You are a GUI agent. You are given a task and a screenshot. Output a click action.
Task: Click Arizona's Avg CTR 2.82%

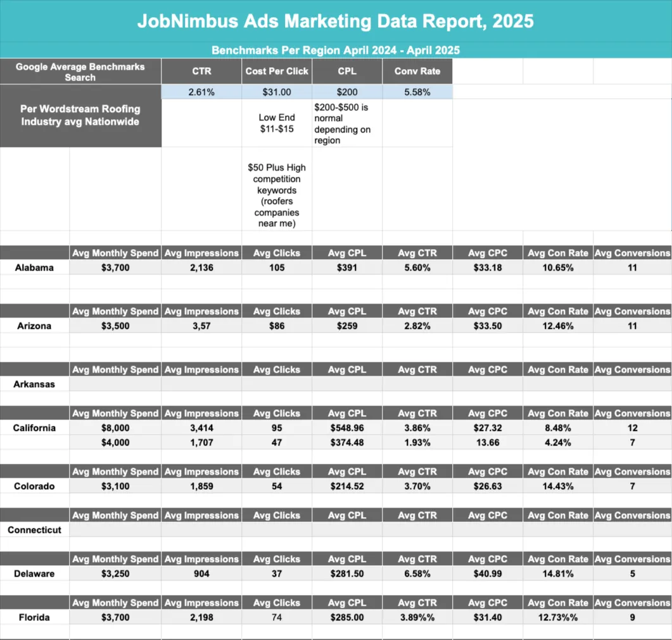tap(417, 326)
